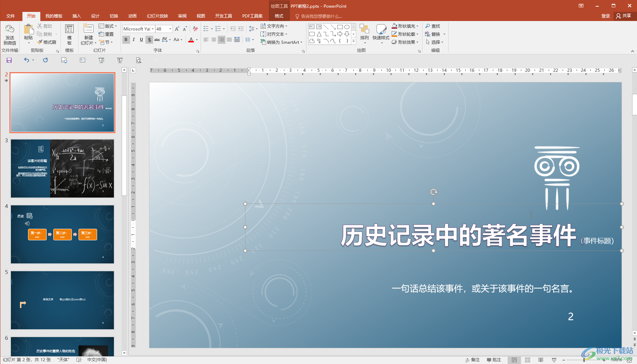Open the Shape Effects (形状效果) dropdown

[x=405, y=42]
